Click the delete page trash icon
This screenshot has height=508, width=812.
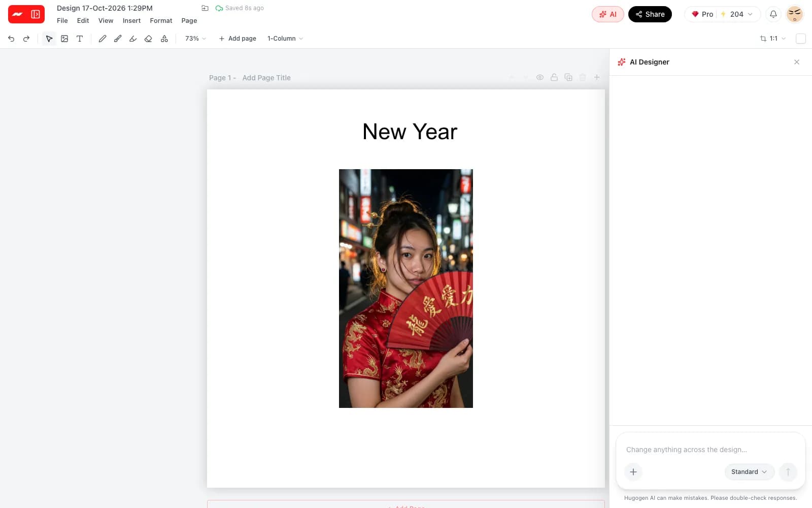click(583, 77)
